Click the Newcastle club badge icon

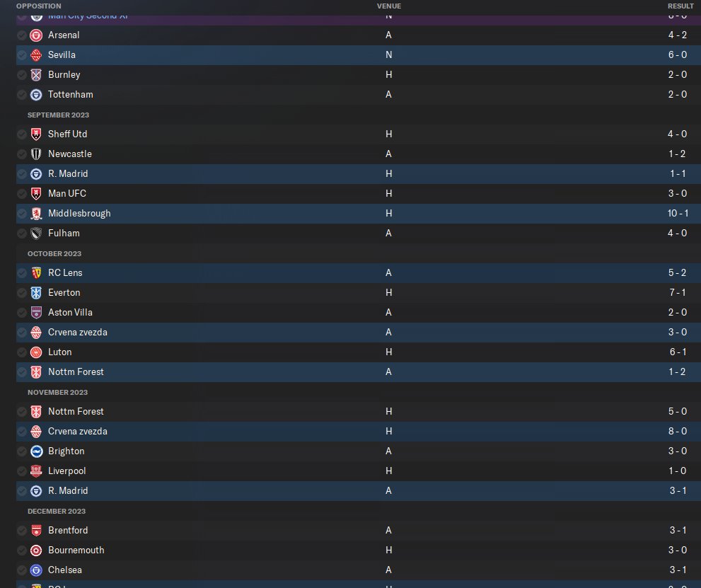coord(37,154)
